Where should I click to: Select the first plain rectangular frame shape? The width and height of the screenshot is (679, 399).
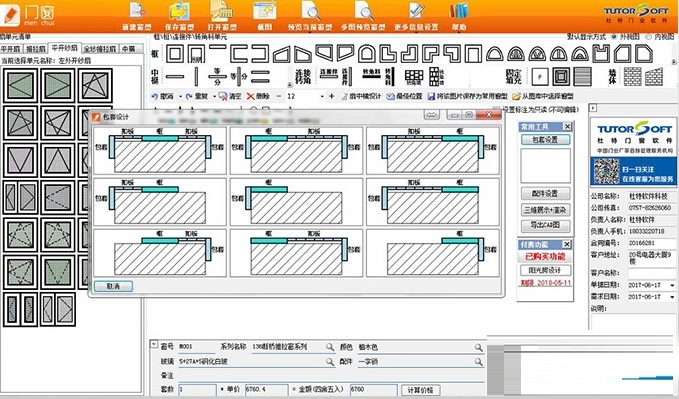174,54
